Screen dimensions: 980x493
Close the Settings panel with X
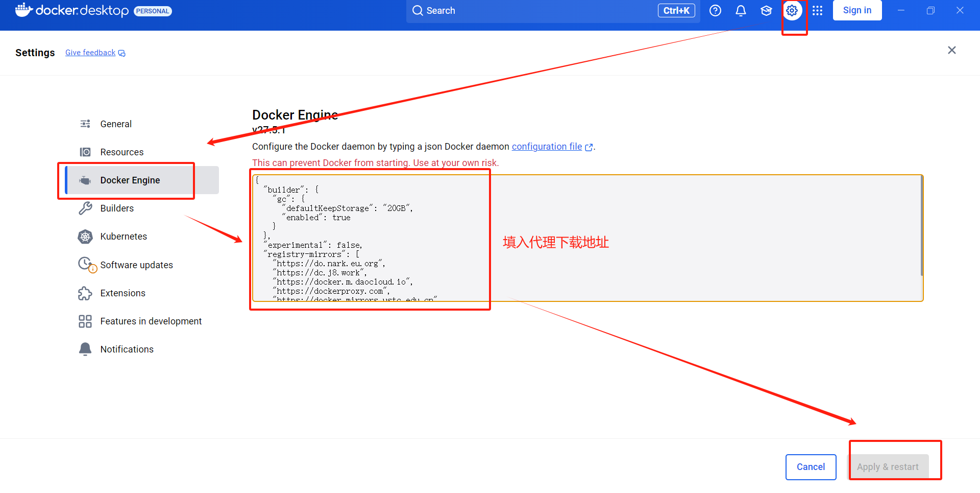click(x=952, y=50)
